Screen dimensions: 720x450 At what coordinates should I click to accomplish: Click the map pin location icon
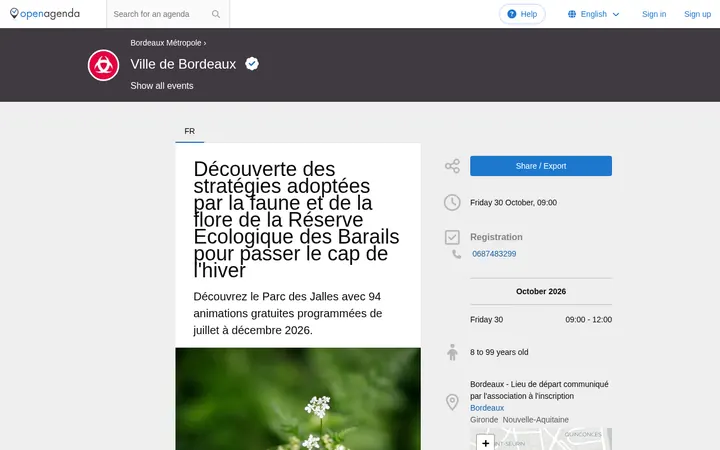452,402
